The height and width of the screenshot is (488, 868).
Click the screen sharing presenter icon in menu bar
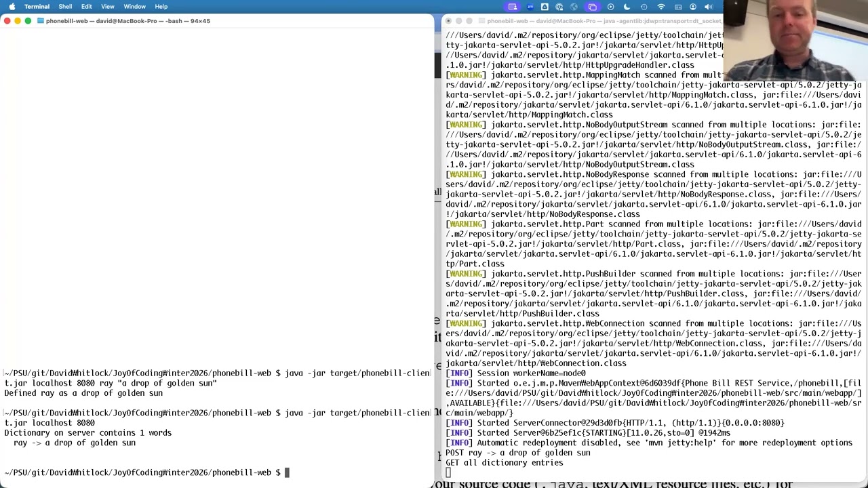coord(513,7)
